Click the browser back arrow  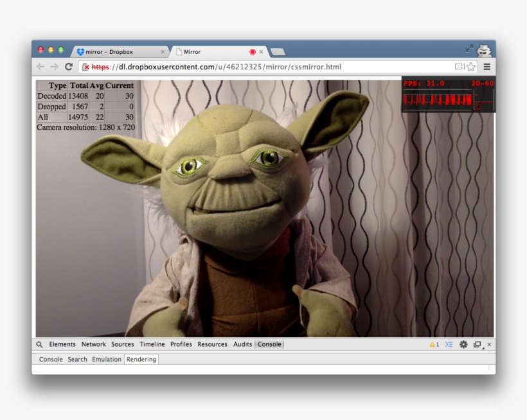40,67
